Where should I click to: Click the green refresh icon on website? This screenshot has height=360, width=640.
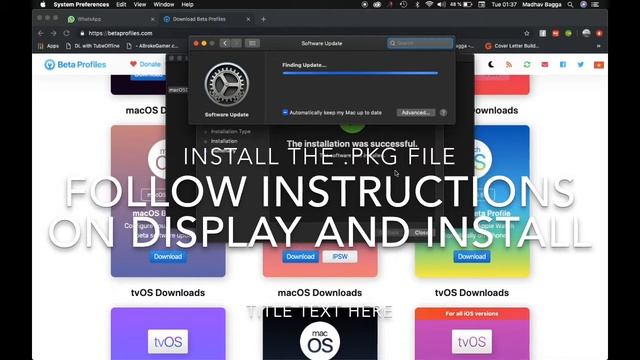[x=527, y=64]
